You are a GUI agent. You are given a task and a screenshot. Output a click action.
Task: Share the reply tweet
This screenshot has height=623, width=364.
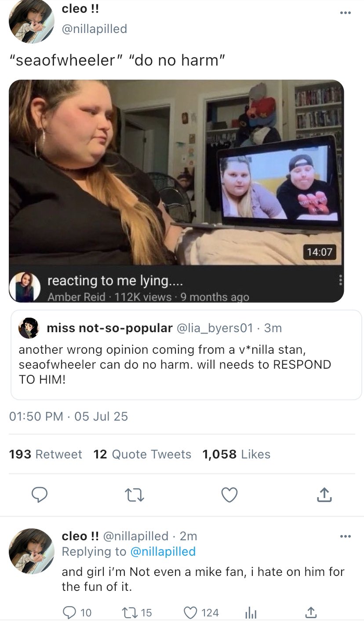pos(310,612)
